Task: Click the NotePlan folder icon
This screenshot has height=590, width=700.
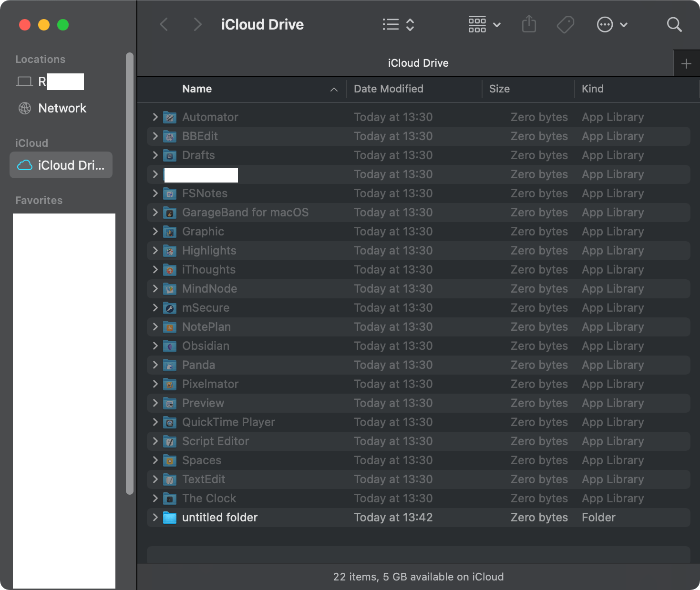Action: click(x=170, y=327)
